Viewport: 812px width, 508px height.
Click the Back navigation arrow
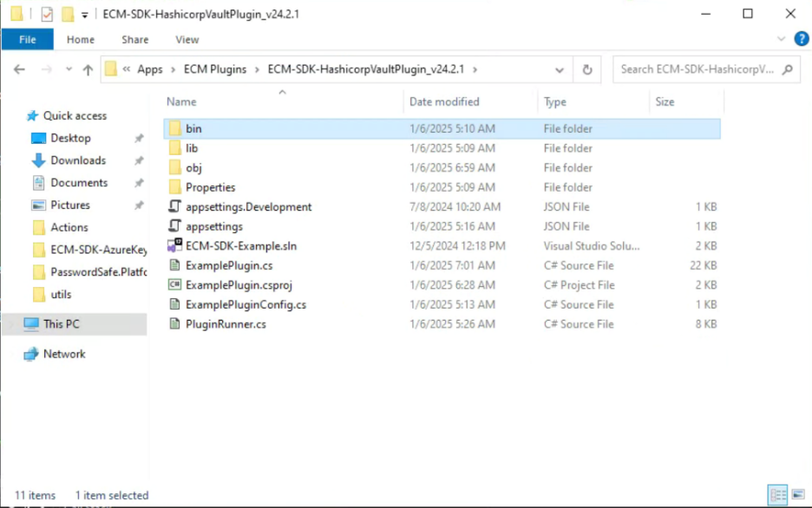click(x=19, y=69)
